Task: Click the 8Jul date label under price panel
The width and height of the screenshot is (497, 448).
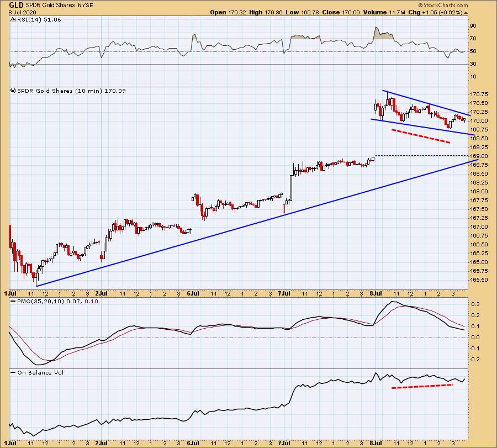Action: coord(376,293)
